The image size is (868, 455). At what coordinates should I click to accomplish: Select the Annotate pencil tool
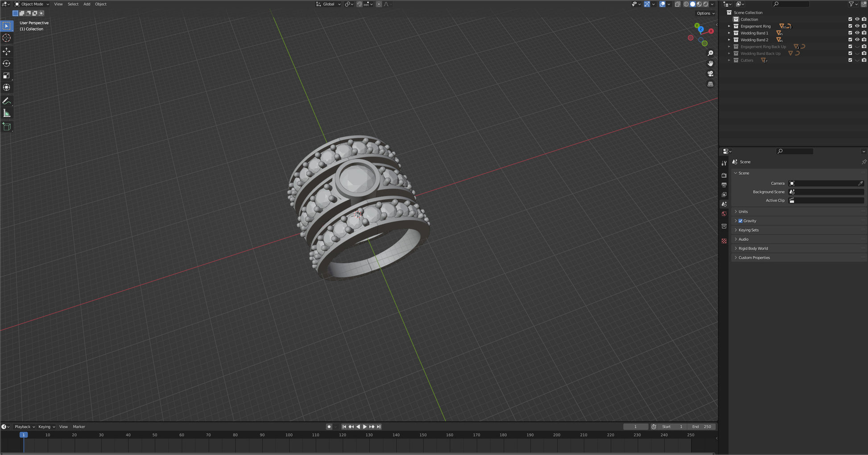point(7,101)
